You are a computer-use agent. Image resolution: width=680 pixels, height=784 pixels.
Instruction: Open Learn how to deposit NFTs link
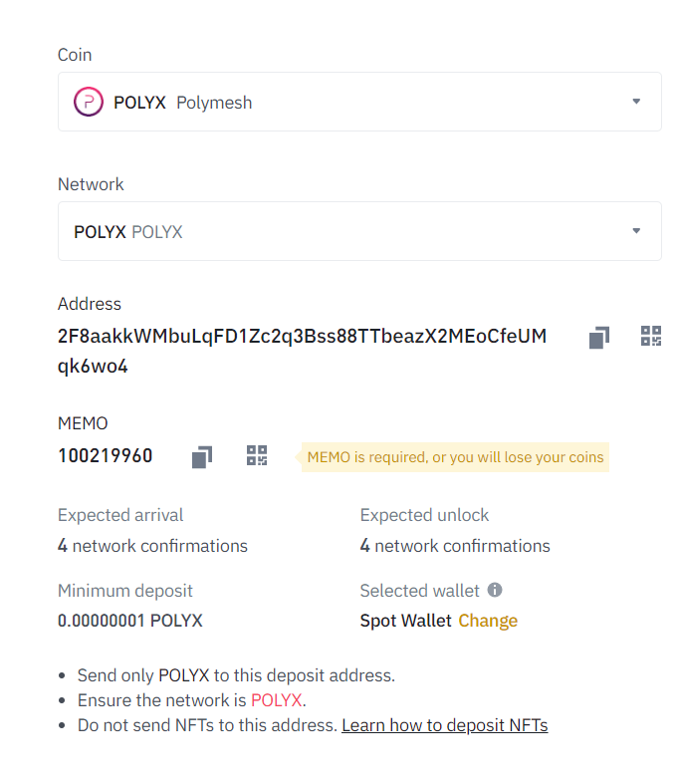[445, 725]
